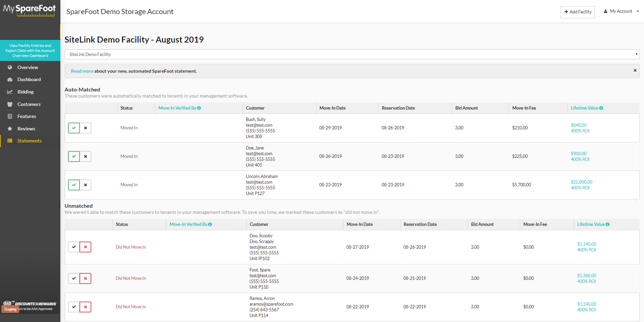Click info icon beside Auto-Matched Lifetime Value
This screenshot has width=644, height=322.
(601, 108)
